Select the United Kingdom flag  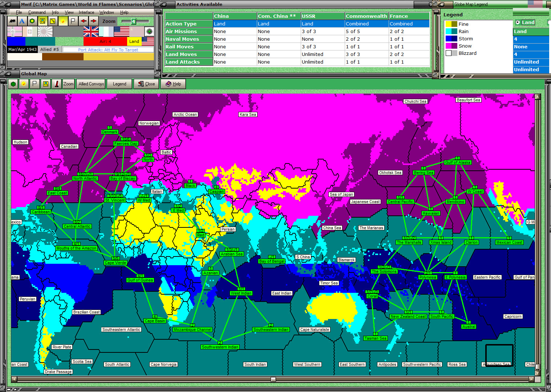coord(91,32)
